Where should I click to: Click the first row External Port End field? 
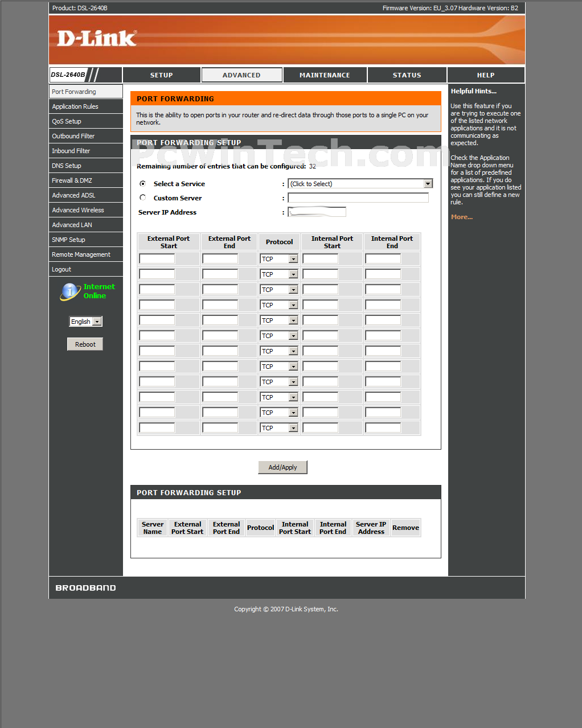click(220, 258)
